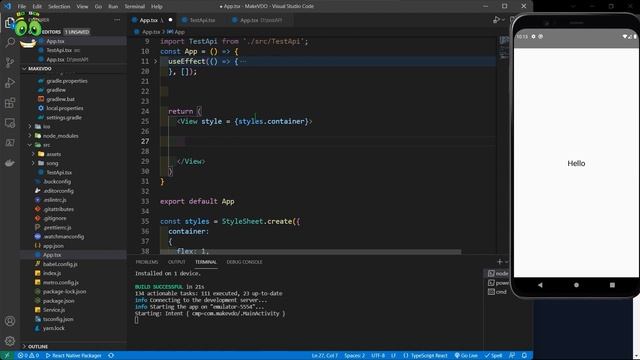
Task: Click the errors and warnings status indicator
Action: 28,356
